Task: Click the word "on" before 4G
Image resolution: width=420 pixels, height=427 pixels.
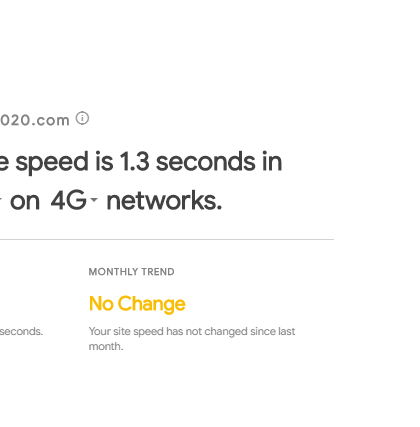Action: (25, 202)
